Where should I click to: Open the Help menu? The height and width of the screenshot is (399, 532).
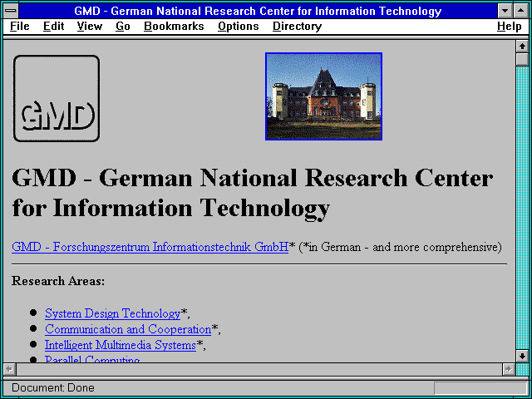click(510, 27)
